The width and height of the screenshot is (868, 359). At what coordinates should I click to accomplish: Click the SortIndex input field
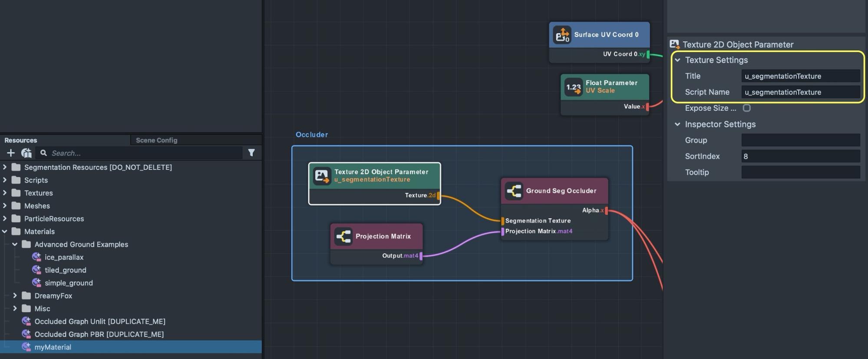[x=800, y=156]
